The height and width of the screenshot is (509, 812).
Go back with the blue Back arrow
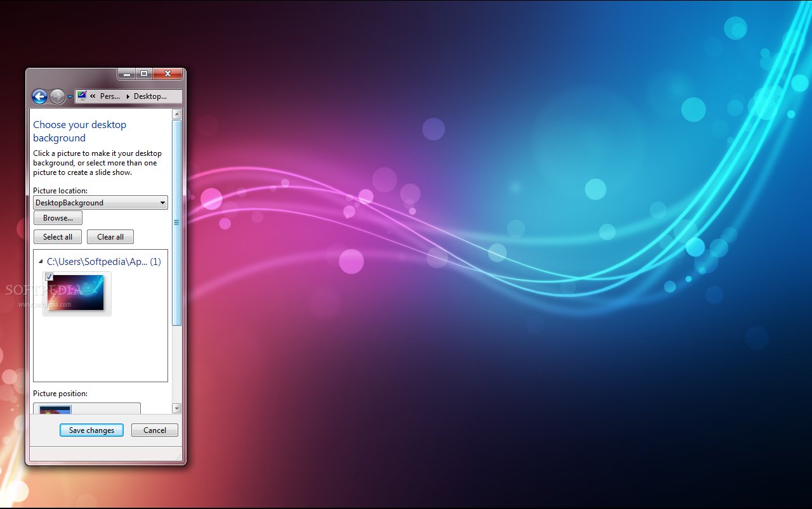coord(39,96)
